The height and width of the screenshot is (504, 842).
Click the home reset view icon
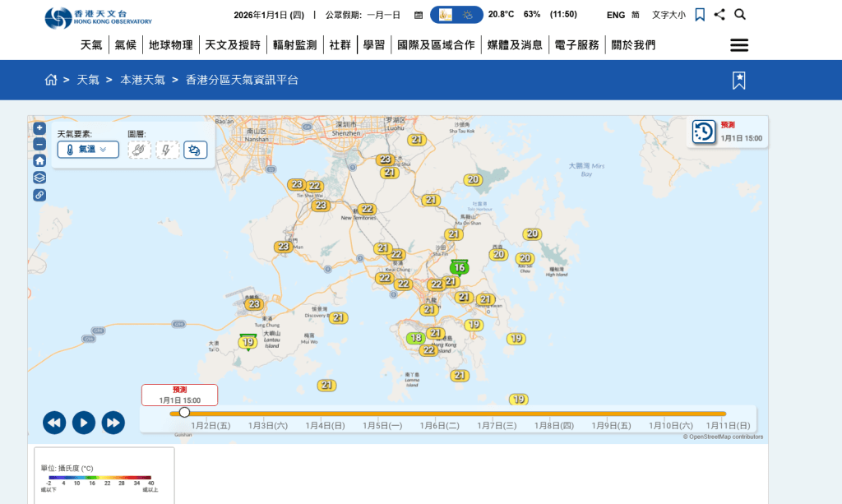coord(39,161)
